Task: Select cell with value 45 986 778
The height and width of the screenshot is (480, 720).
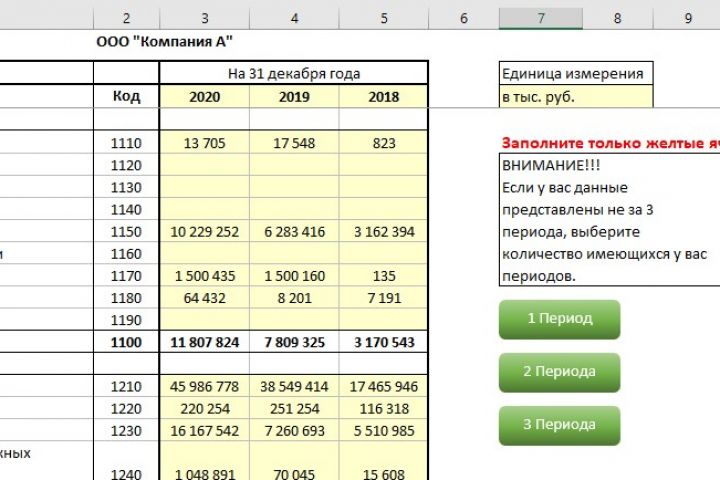Action: click(x=204, y=386)
